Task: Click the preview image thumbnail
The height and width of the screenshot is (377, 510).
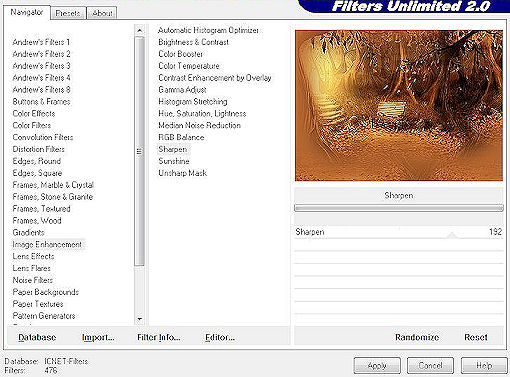Action: tap(399, 106)
